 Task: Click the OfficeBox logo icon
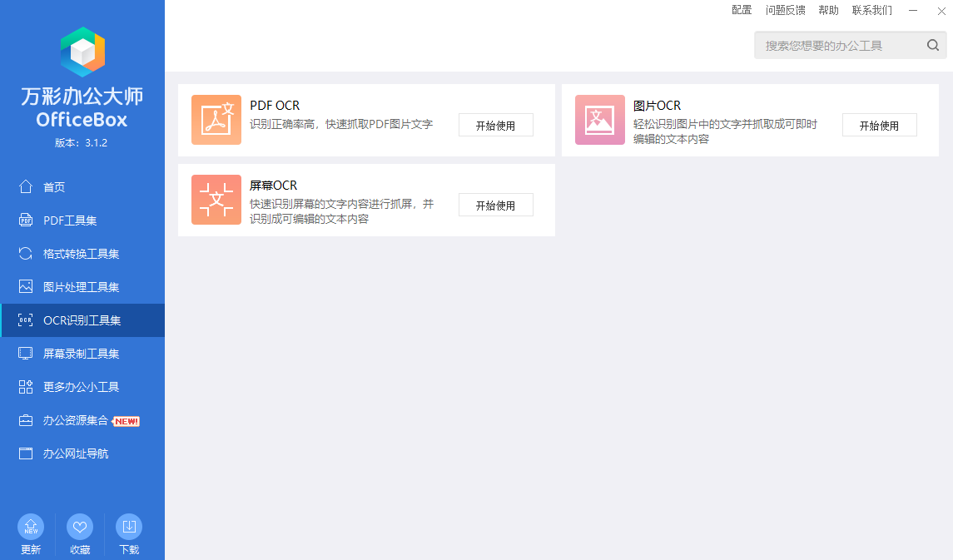82,52
